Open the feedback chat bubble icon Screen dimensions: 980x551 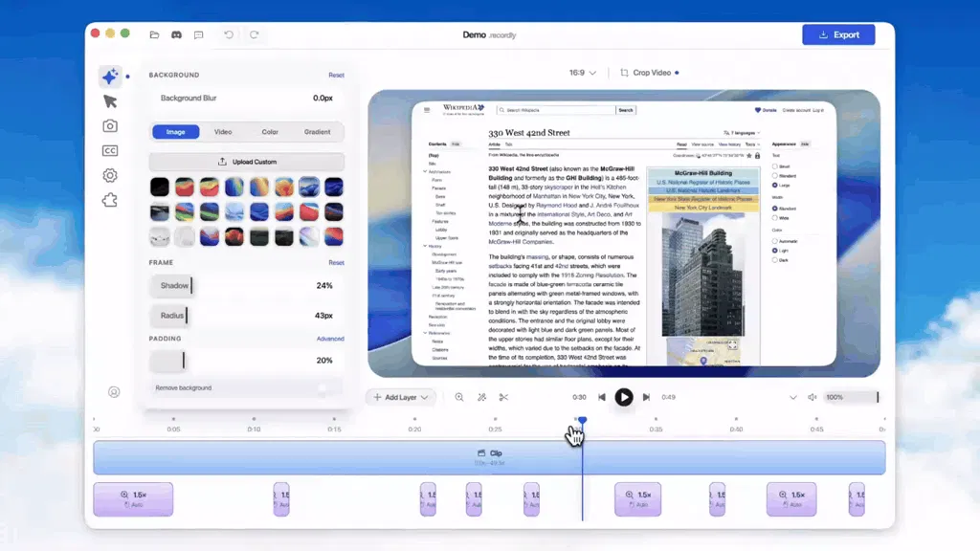(x=199, y=35)
